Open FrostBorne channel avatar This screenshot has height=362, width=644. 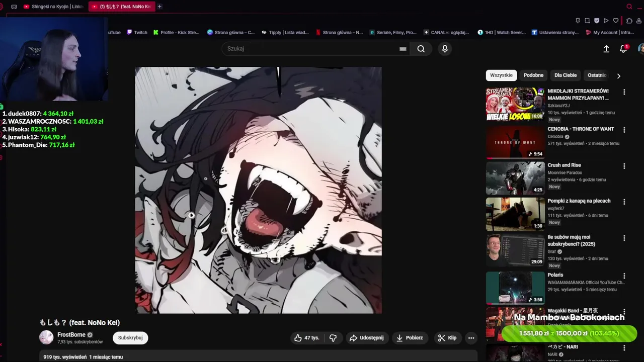(x=46, y=337)
